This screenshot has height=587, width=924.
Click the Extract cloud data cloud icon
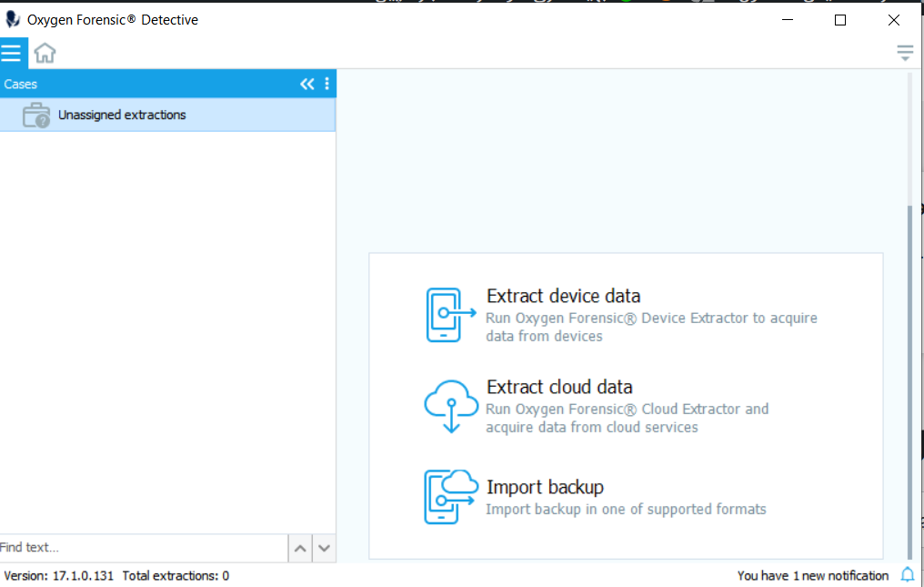[x=451, y=407]
